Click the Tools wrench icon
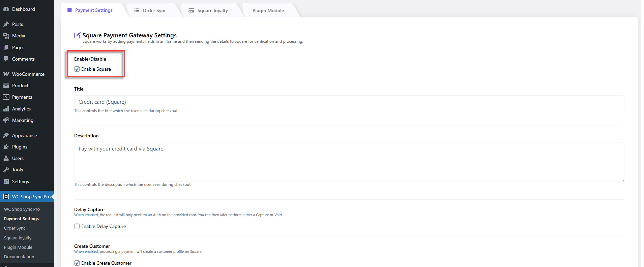 click(6, 170)
